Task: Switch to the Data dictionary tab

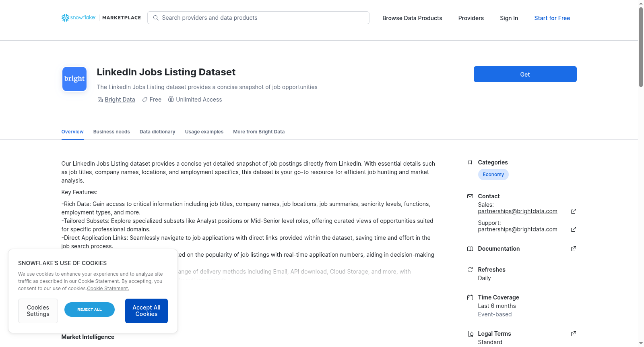Action: coord(157,132)
